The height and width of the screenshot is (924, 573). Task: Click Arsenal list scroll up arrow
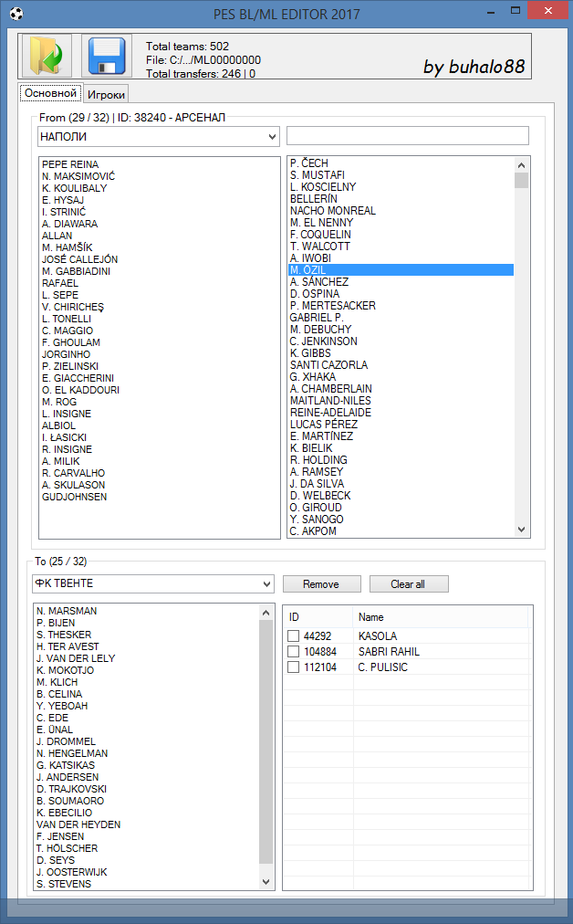click(x=521, y=165)
